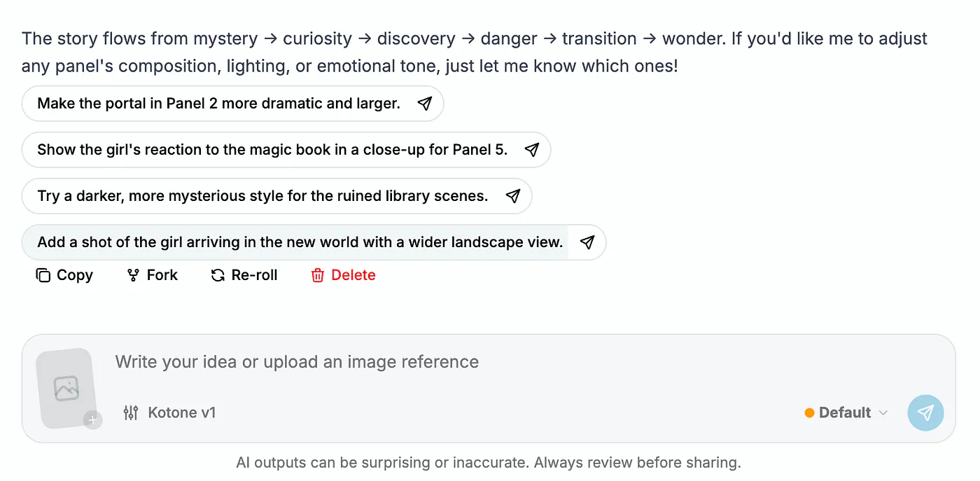
Task: Click the orange status dot before Default
Action: pos(809,412)
